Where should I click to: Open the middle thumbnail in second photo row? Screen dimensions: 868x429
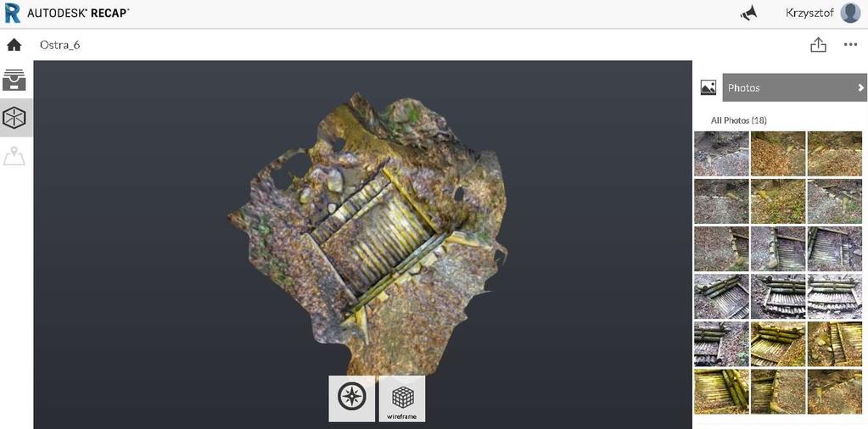(778, 201)
